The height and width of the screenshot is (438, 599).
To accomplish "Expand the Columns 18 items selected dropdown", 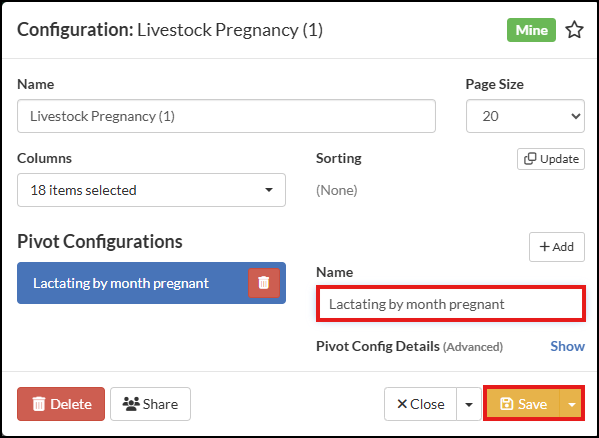I will (151, 190).
